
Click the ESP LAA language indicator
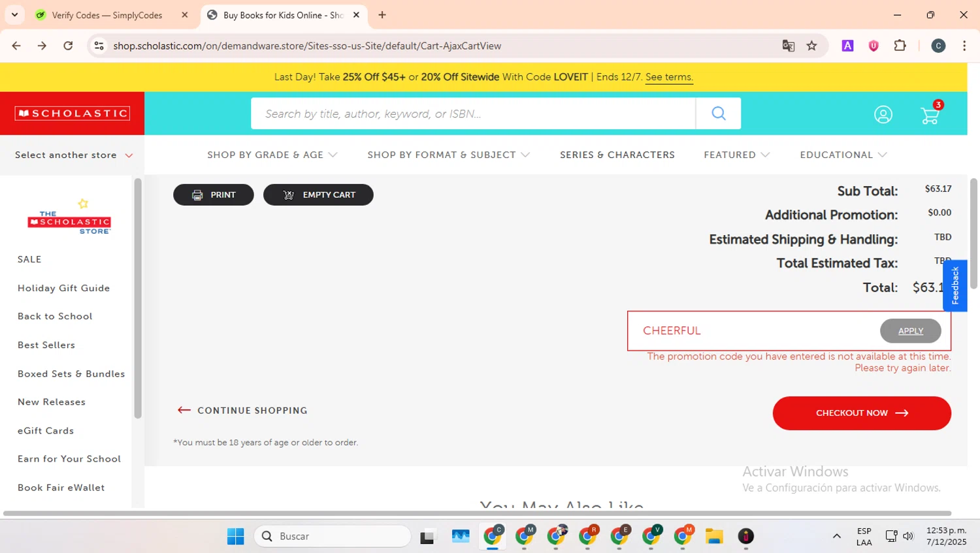pos(864,536)
